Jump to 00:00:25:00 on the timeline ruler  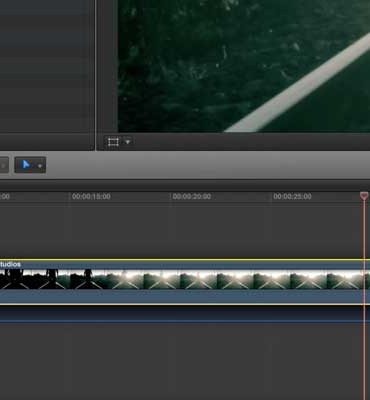(292, 197)
